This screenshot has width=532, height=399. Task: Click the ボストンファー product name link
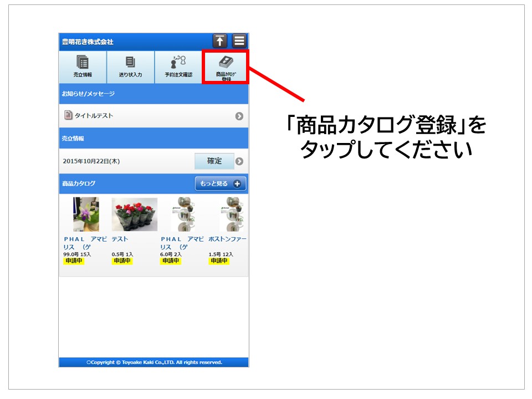[x=227, y=239]
